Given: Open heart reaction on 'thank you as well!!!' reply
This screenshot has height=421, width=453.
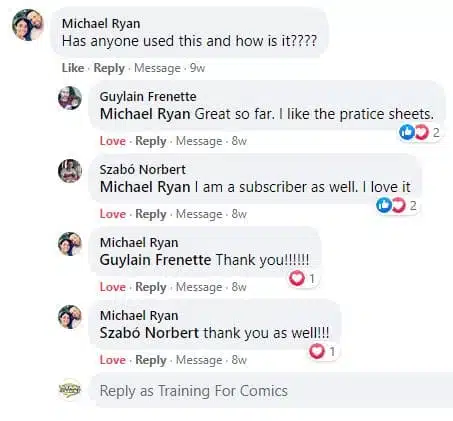Looking at the screenshot, I should (x=322, y=351).
